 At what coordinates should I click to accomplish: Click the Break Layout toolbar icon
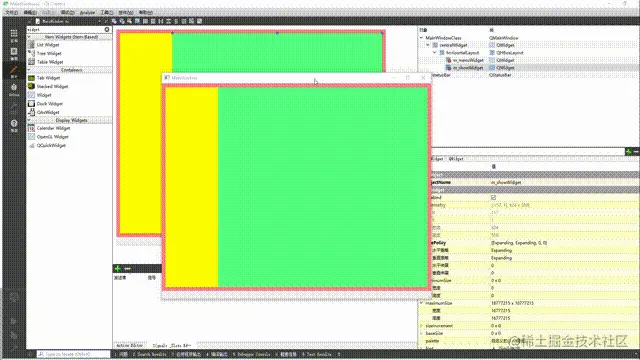click(191, 21)
